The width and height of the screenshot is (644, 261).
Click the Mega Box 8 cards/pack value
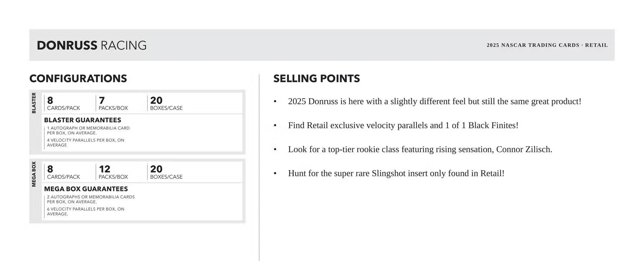click(x=50, y=169)
